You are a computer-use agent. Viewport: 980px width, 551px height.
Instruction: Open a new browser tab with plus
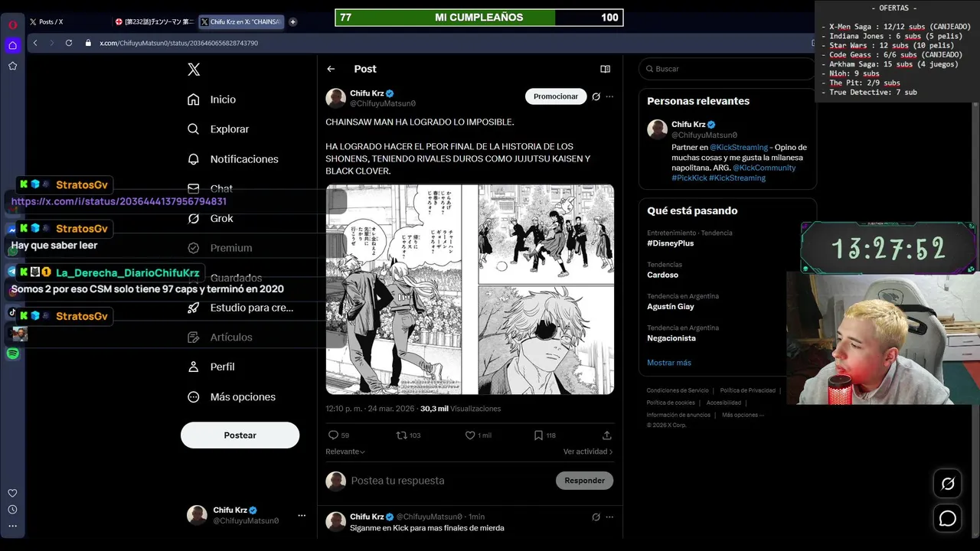292,21
